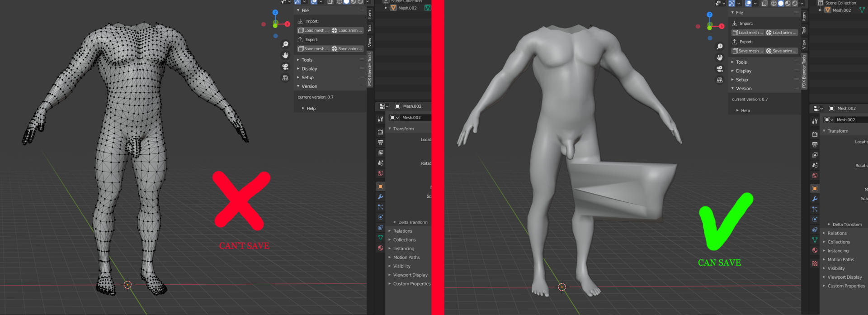The image size is (868, 315).
Task: Open Tool properties tab in left properties editor
Action: tap(380, 119)
